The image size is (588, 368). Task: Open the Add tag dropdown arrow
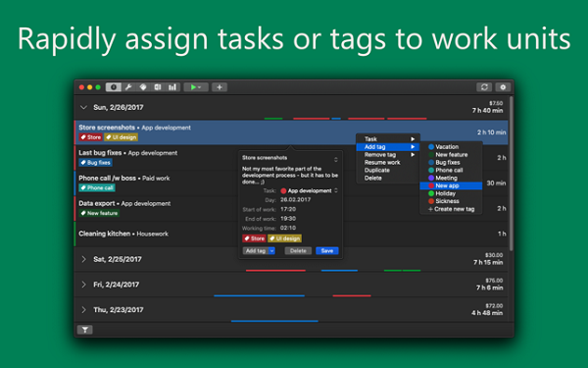[271, 251]
